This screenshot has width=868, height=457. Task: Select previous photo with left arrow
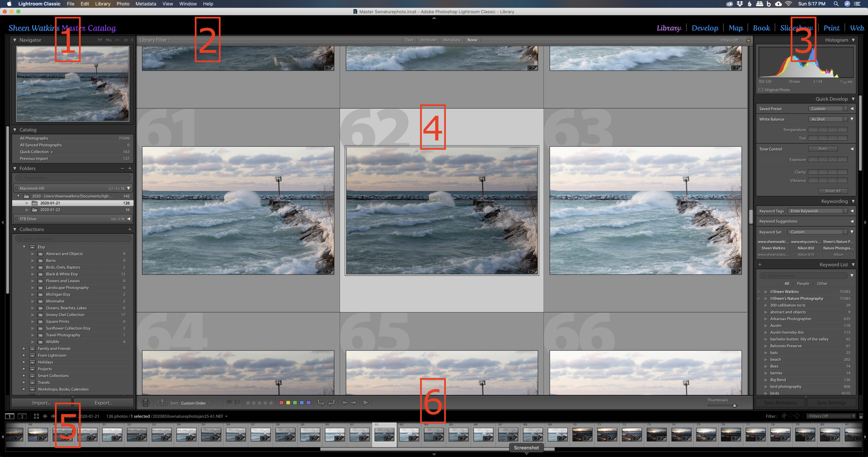click(344, 403)
